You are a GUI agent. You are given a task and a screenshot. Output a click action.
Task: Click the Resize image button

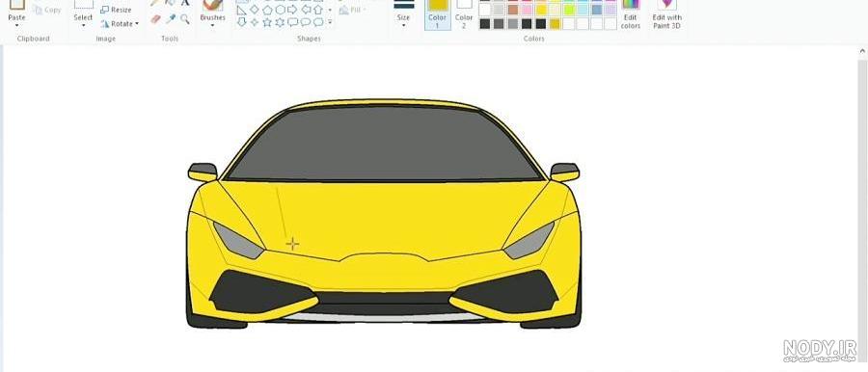(117, 10)
